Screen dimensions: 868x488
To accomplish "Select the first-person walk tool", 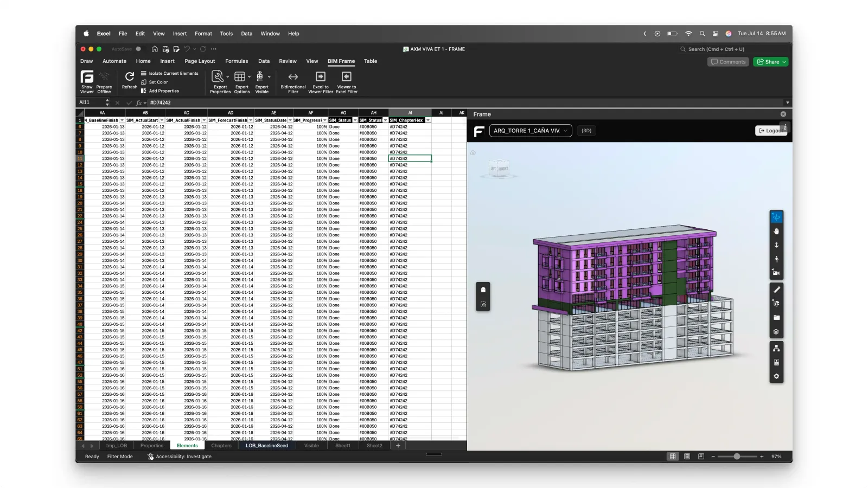I will (x=776, y=259).
